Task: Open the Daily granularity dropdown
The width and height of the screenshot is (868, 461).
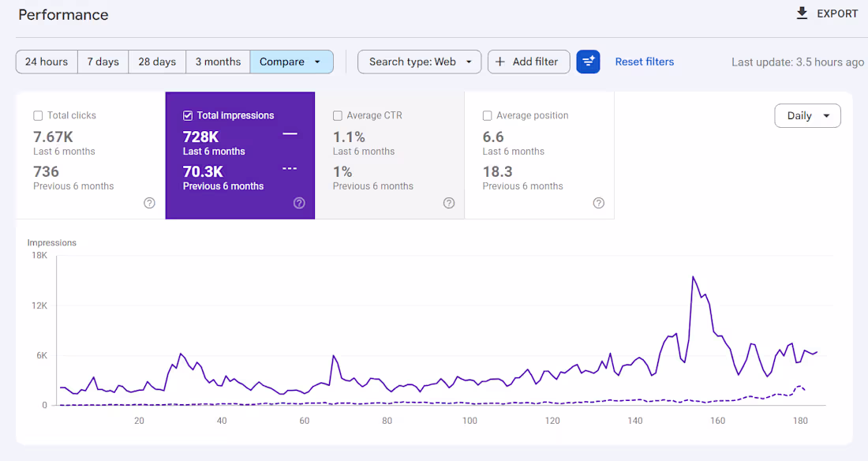Action: point(807,115)
